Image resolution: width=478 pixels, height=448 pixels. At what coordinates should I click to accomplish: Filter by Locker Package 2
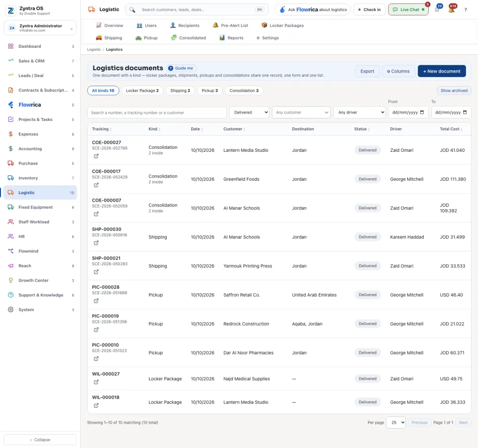coord(142,91)
